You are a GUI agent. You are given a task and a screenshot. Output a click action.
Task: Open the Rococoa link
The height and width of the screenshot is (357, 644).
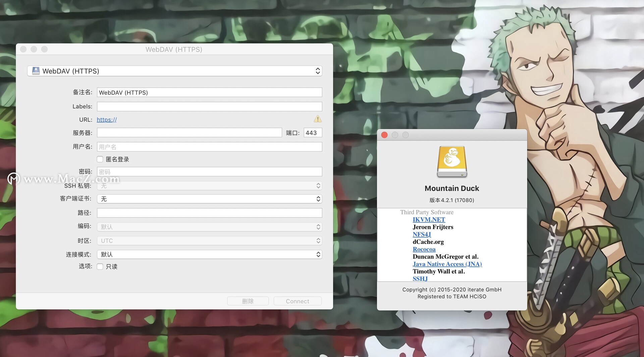click(x=424, y=249)
